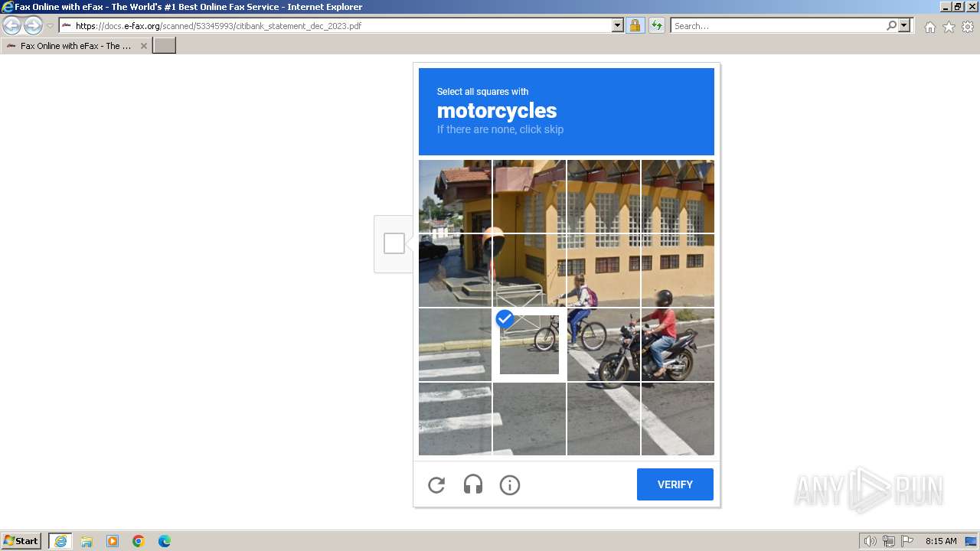Open the File Explorer taskbar icon

tap(87, 541)
